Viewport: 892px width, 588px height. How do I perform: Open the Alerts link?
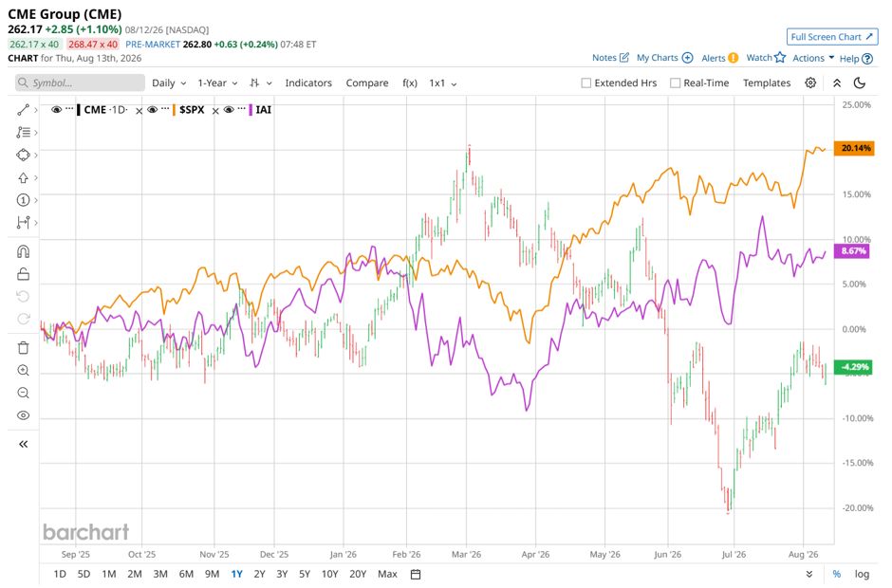coord(719,58)
